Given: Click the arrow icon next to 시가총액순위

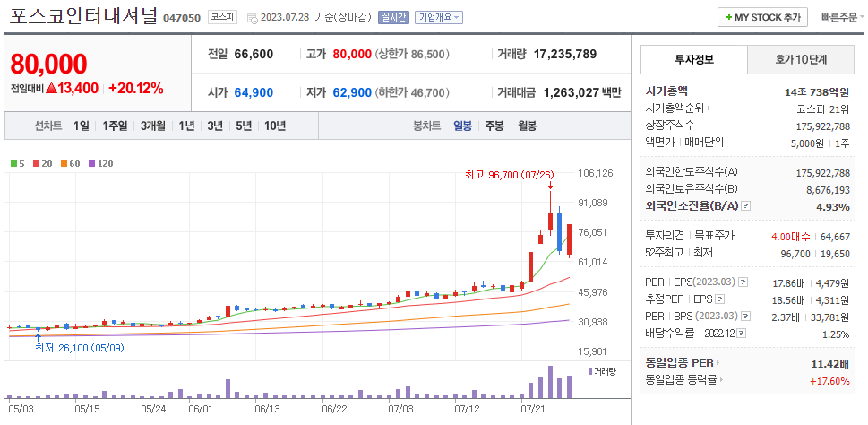Looking at the screenshot, I should point(709,108).
